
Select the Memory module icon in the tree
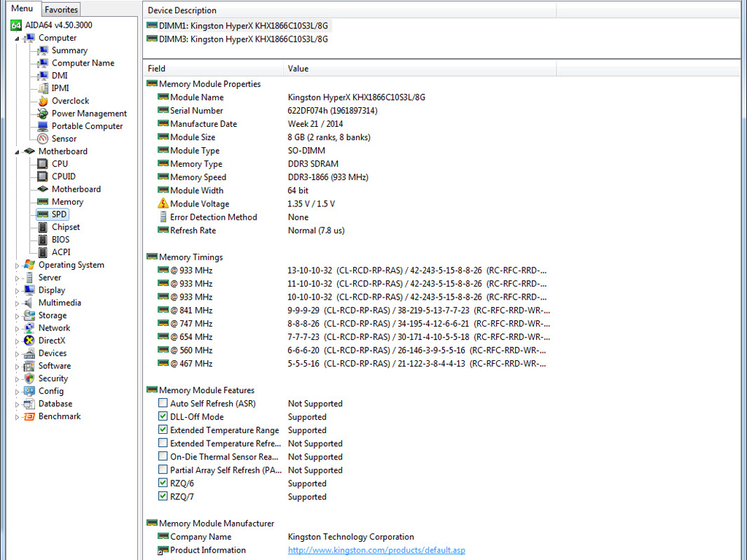[43, 202]
